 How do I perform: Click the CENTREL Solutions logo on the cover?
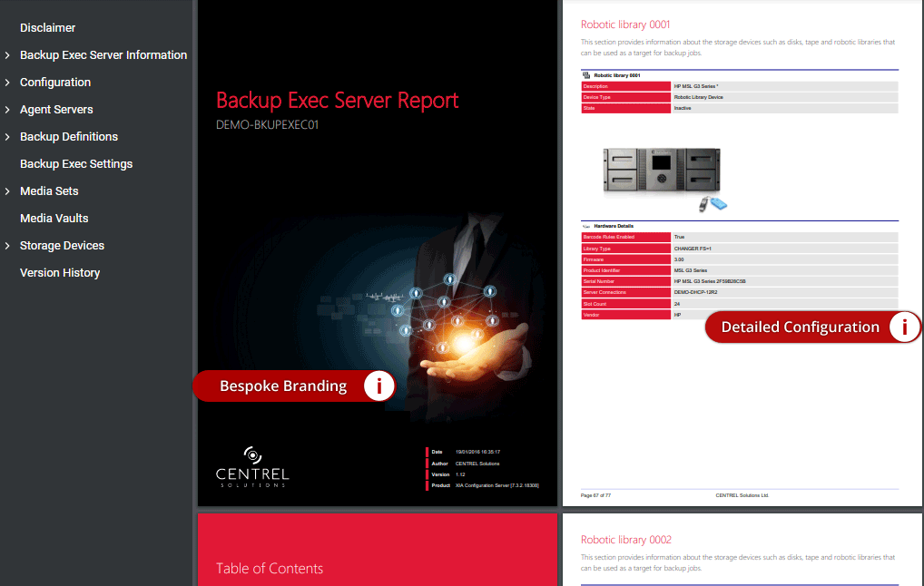251,465
